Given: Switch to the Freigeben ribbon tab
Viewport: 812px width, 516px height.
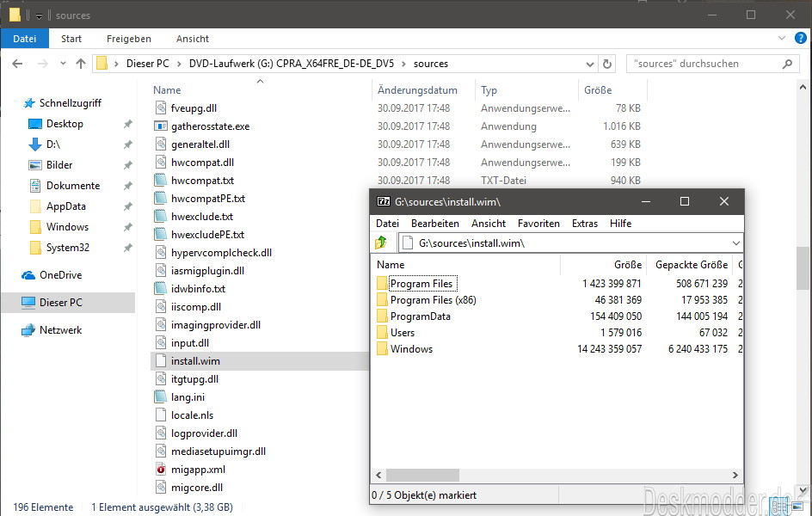Looking at the screenshot, I should tap(129, 39).
